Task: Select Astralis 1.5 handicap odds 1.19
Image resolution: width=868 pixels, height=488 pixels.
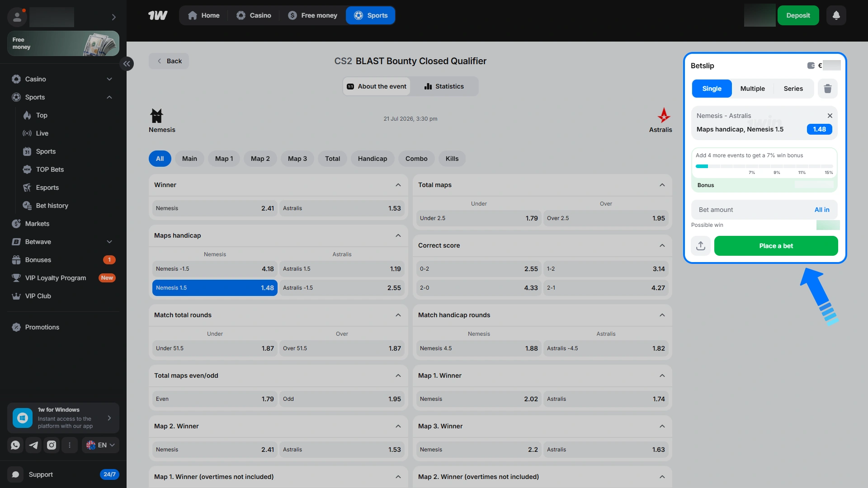Action: coord(342,269)
